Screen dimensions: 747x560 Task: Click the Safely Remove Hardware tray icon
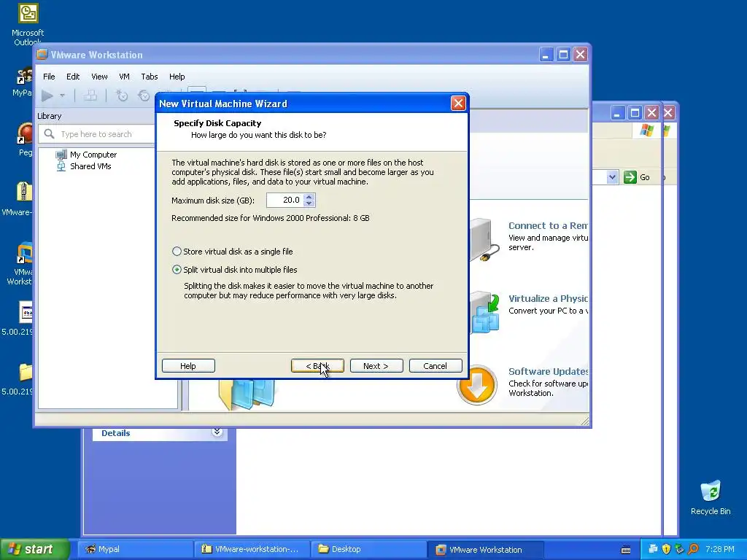(679, 549)
